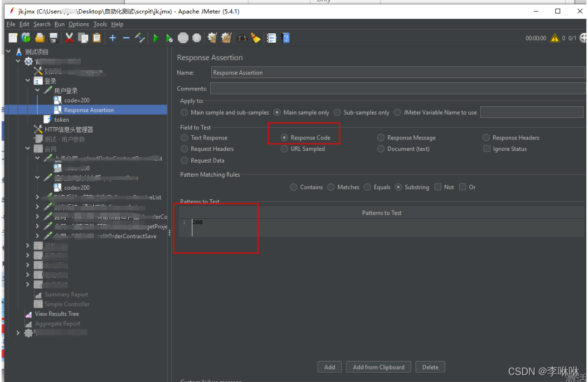
Task: Click the Name input field
Action: 398,72
